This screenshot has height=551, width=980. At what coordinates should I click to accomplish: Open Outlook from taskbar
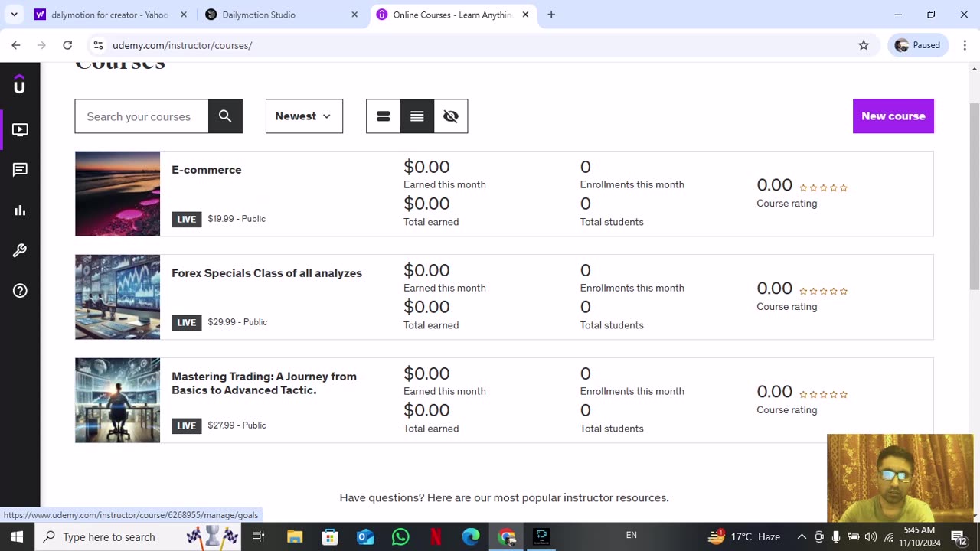[x=365, y=536]
